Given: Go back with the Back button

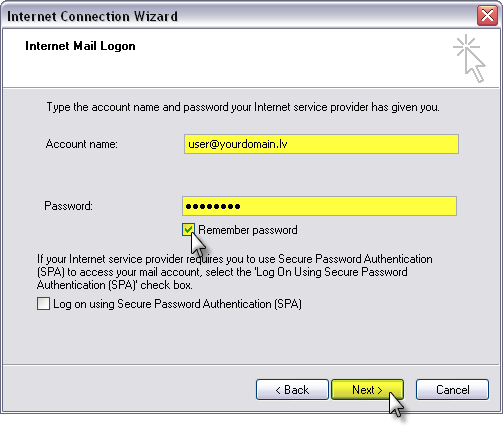Looking at the screenshot, I should tap(292, 389).
